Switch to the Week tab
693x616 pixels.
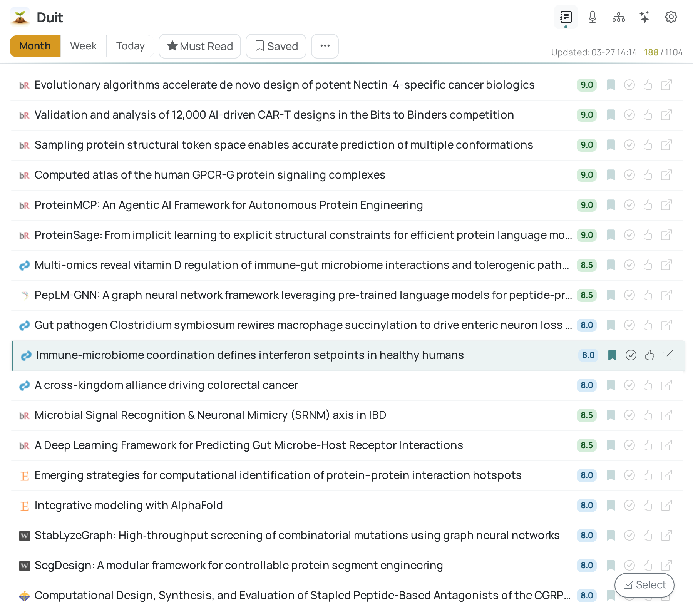[83, 46]
